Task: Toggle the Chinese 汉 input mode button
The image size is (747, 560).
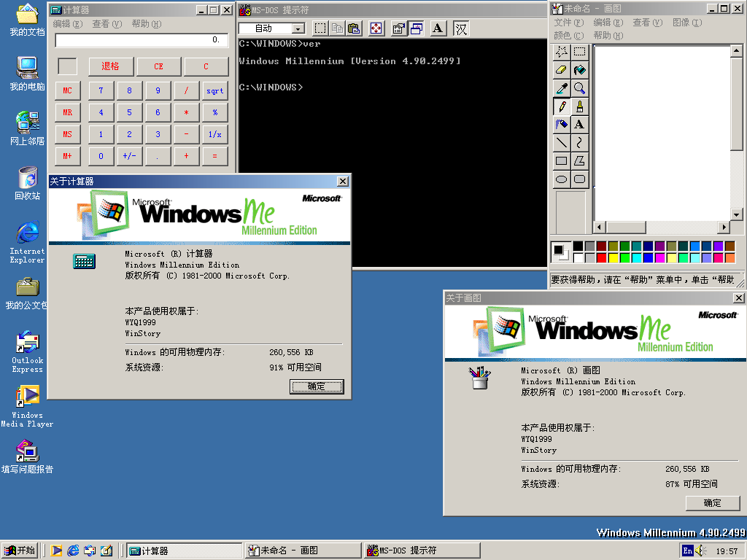Action: click(x=461, y=28)
